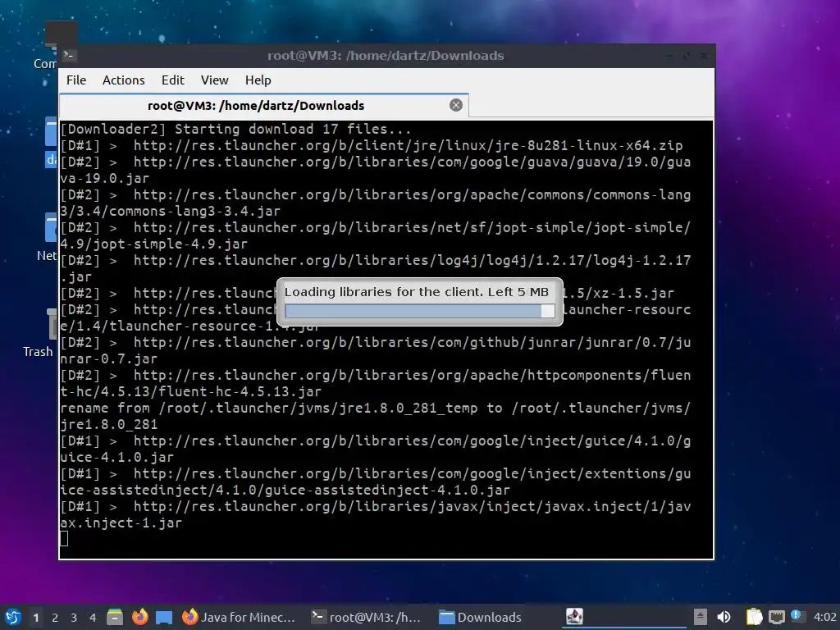Click the update notification tray icon

797,616
